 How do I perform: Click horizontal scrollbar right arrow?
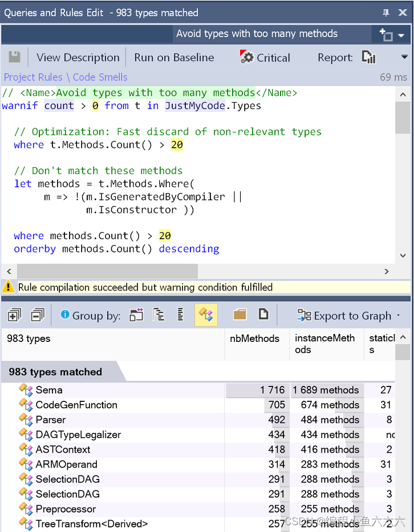tap(387, 271)
